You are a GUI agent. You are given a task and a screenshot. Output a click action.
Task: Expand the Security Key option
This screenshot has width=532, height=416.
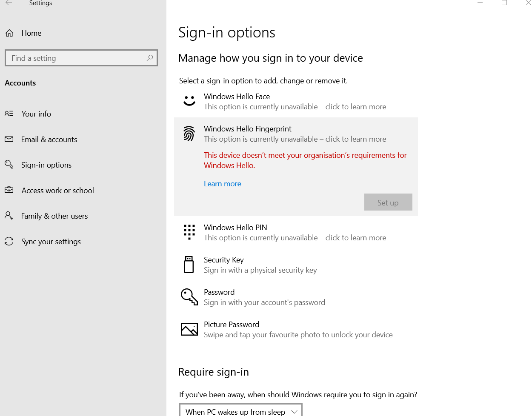[296, 265]
